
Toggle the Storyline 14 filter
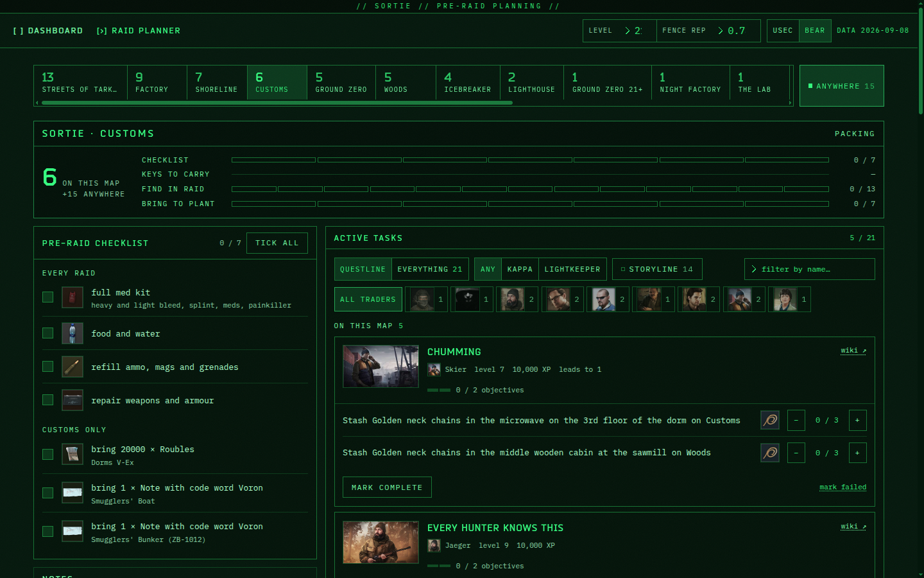coord(657,269)
